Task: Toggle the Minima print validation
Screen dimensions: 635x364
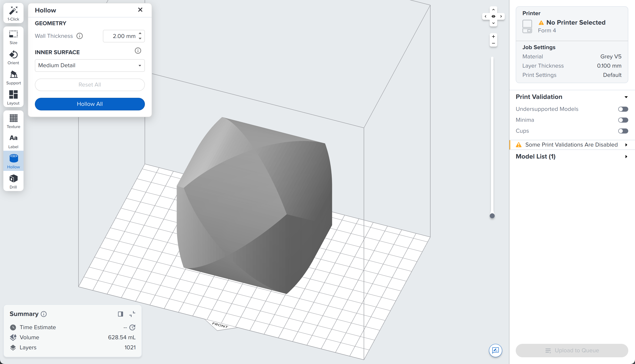Action: [623, 120]
